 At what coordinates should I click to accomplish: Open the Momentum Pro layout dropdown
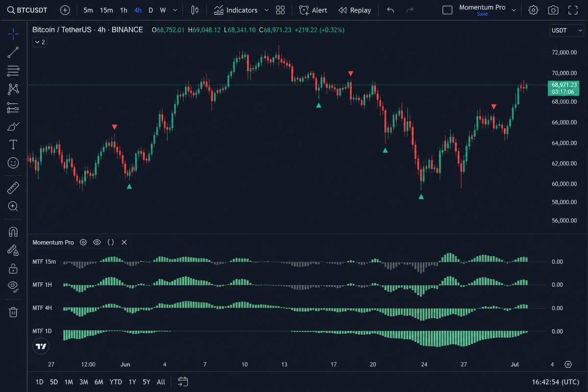click(x=514, y=10)
